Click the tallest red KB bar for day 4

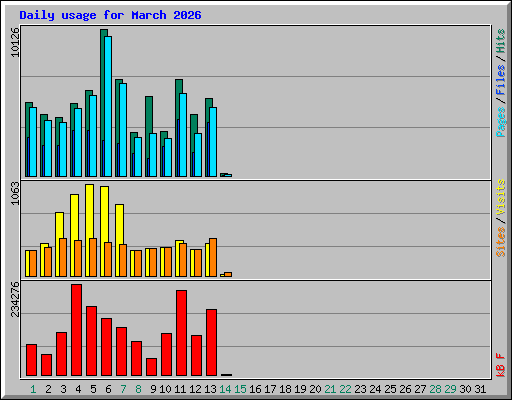click(76, 330)
